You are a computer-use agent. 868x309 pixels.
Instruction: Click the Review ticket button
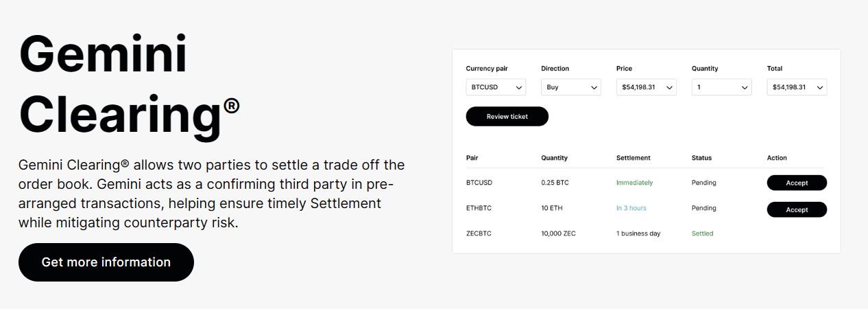(x=507, y=117)
